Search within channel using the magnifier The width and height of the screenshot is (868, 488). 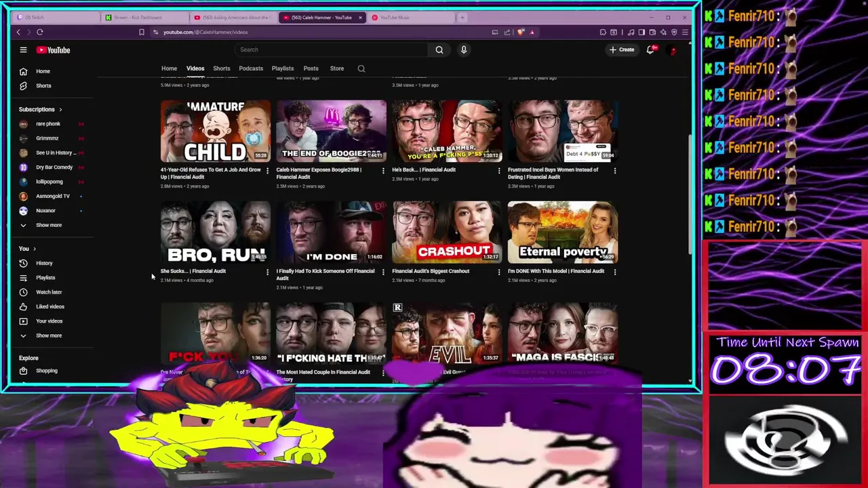pyautogui.click(x=361, y=68)
